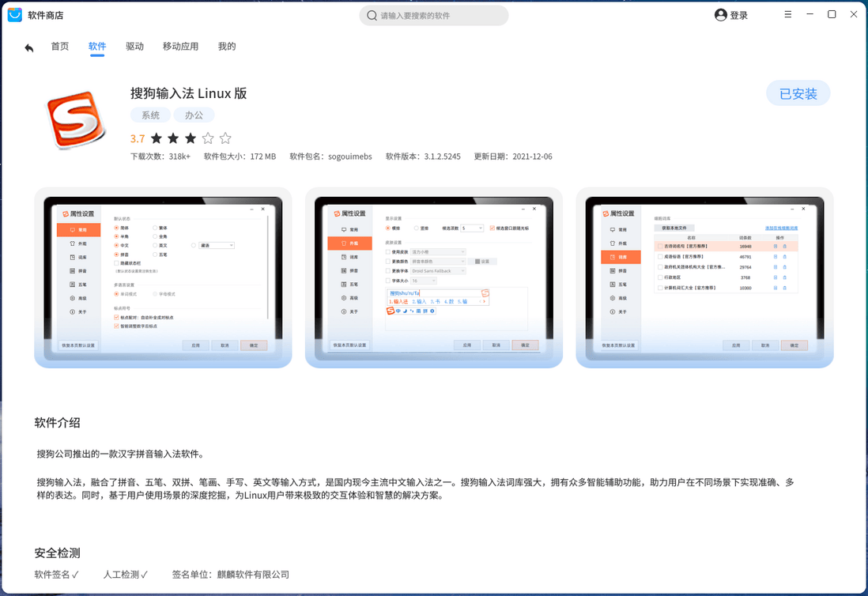Click the search magnifier icon
868x596 pixels.
(371, 15)
